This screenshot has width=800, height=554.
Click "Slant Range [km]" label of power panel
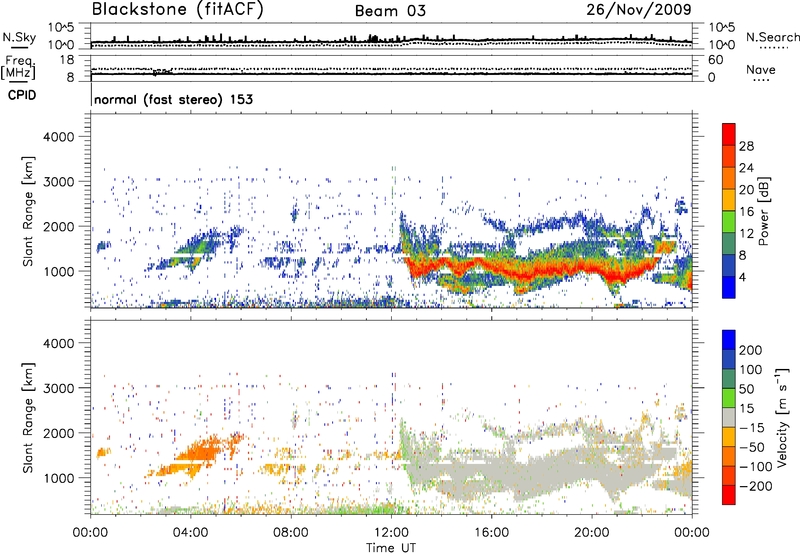point(28,211)
